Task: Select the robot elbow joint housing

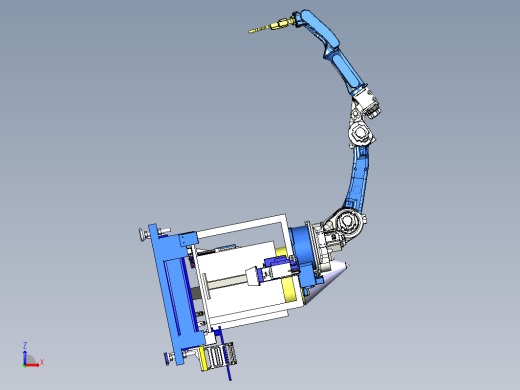Action: (x=360, y=134)
